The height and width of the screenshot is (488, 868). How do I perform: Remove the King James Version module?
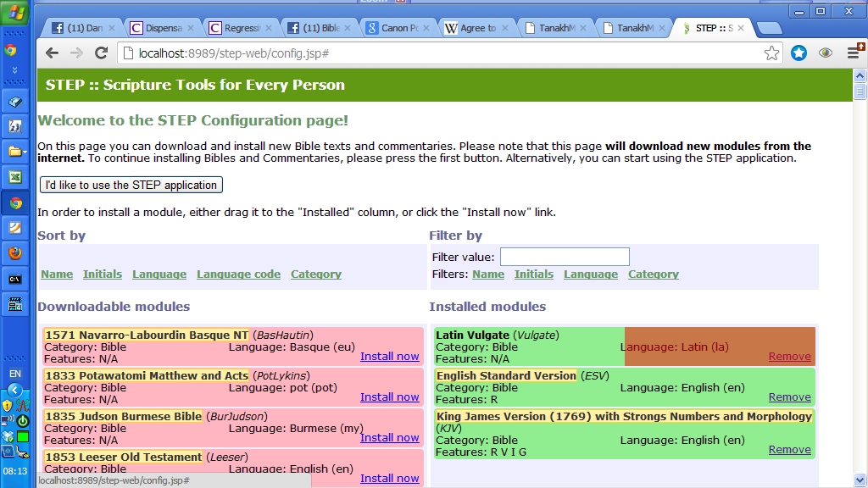tap(790, 449)
